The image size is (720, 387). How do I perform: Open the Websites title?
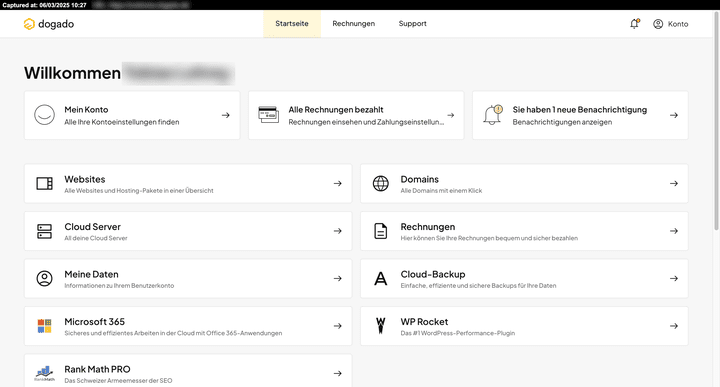click(x=85, y=179)
